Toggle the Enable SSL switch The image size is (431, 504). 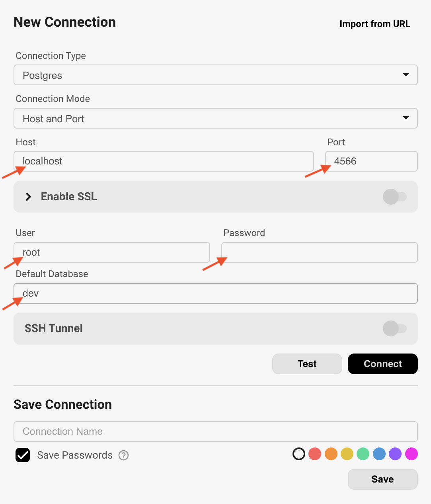[394, 197]
